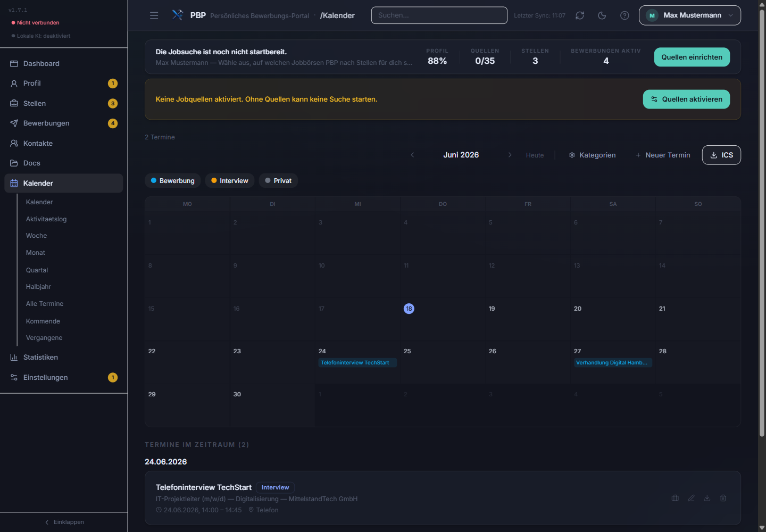Open Dashboard in the sidebar
The width and height of the screenshot is (766, 532).
(64, 63)
